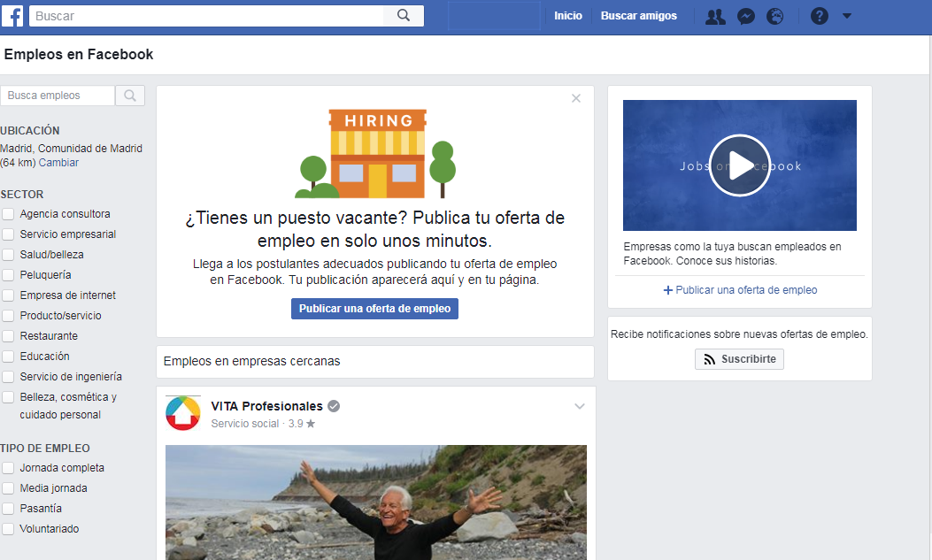Open the VITA Profesionales page name

point(267,406)
